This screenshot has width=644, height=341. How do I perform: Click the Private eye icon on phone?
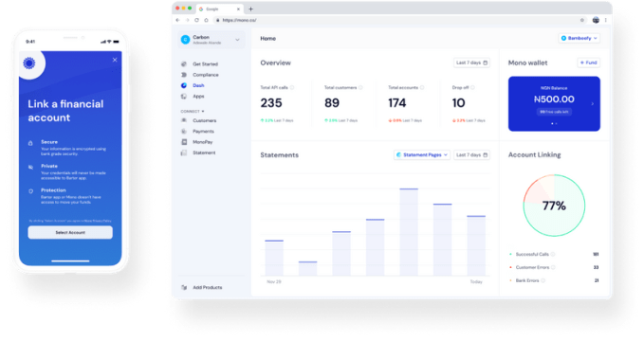(x=30, y=167)
